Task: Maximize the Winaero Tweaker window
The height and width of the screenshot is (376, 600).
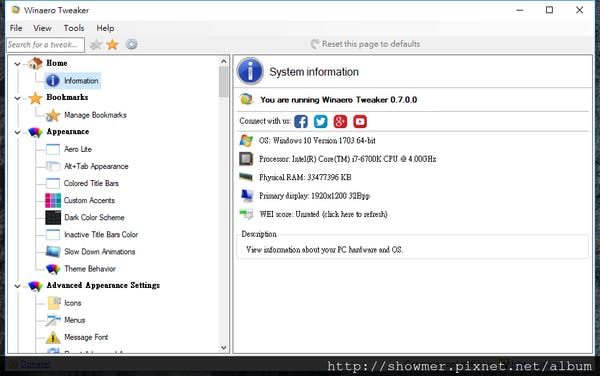Action: (549, 10)
